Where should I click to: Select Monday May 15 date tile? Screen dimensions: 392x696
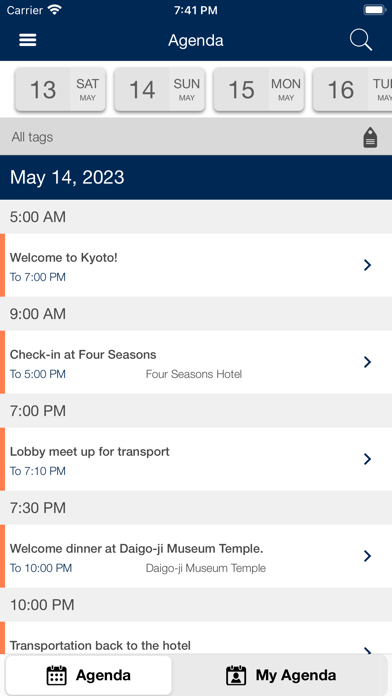[259, 90]
